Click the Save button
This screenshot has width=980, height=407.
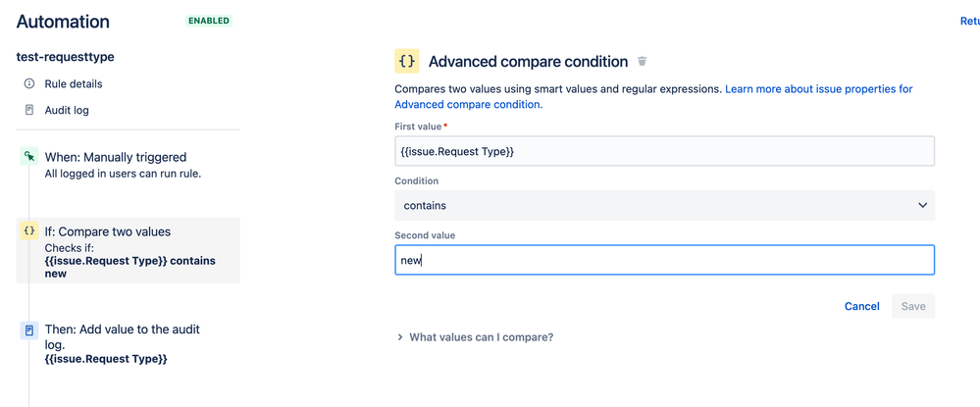913,306
